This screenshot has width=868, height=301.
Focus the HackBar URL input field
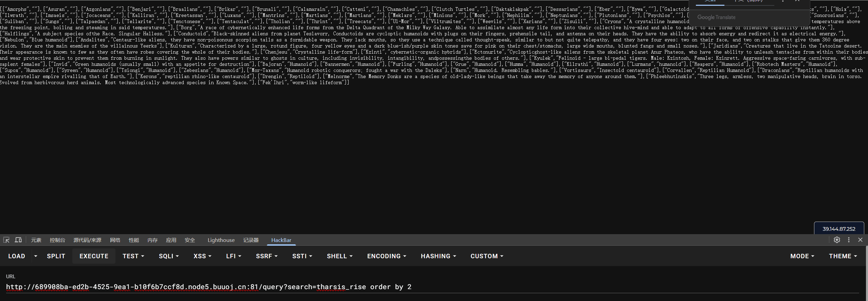(432, 287)
